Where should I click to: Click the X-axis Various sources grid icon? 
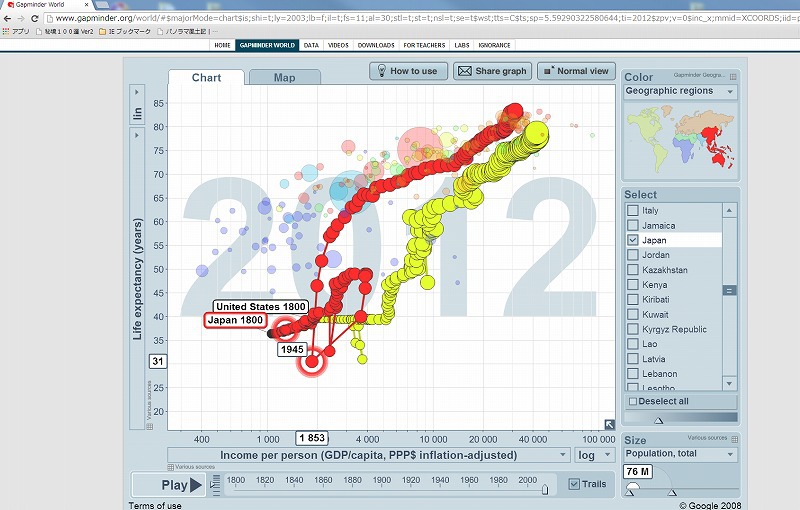coord(171,467)
